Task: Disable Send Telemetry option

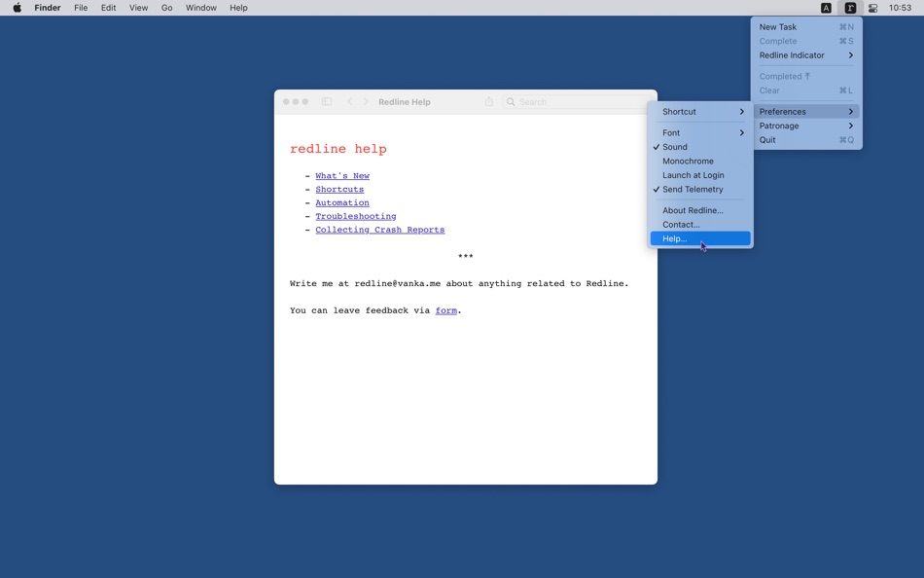Action: (x=700, y=190)
